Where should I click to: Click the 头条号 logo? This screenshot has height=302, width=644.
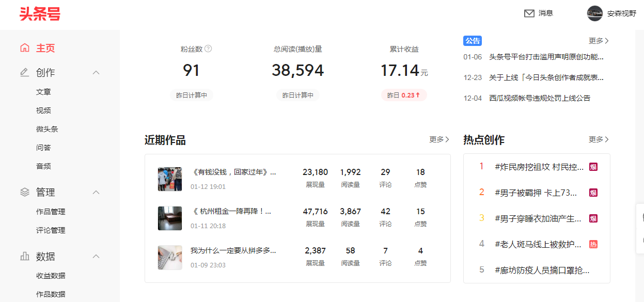[40, 13]
